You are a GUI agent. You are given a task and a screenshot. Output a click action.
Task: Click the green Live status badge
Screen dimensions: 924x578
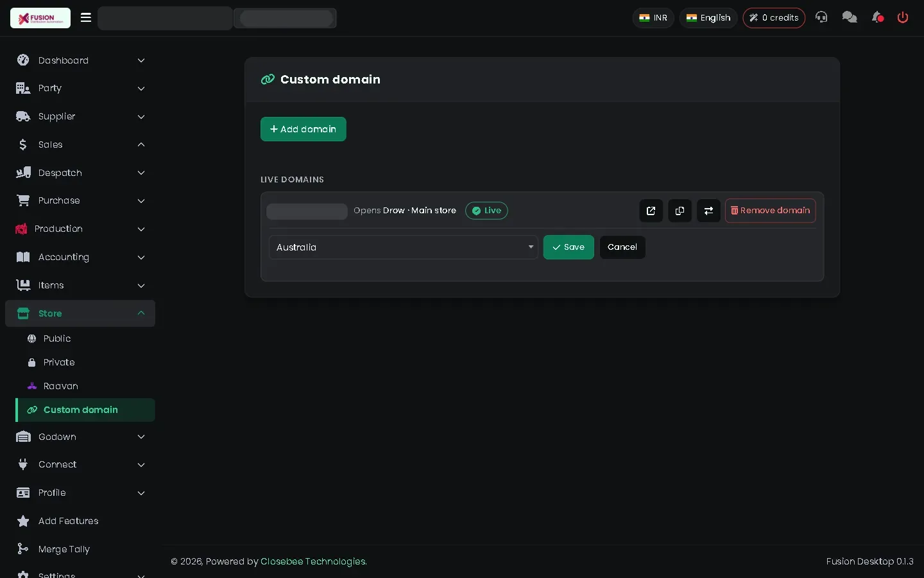pyautogui.click(x=486, y=211)
